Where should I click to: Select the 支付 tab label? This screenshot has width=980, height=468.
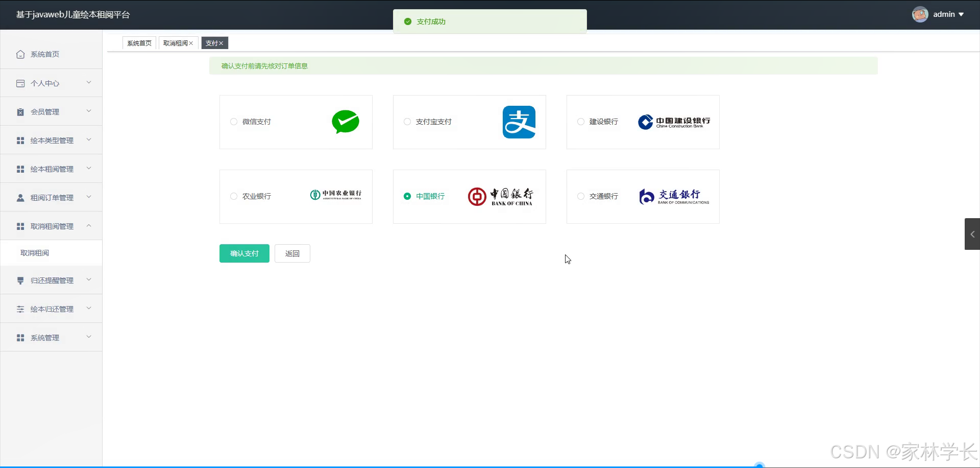[211, 43]
